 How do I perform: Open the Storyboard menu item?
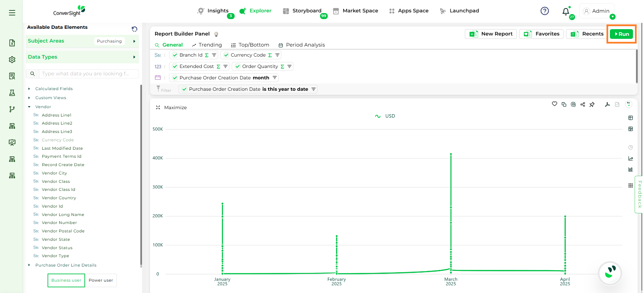[303, 11]
